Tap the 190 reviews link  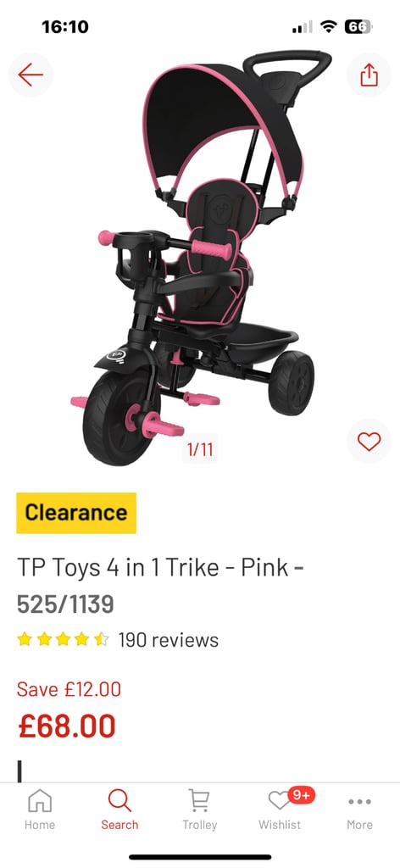[x=168, y=640]
